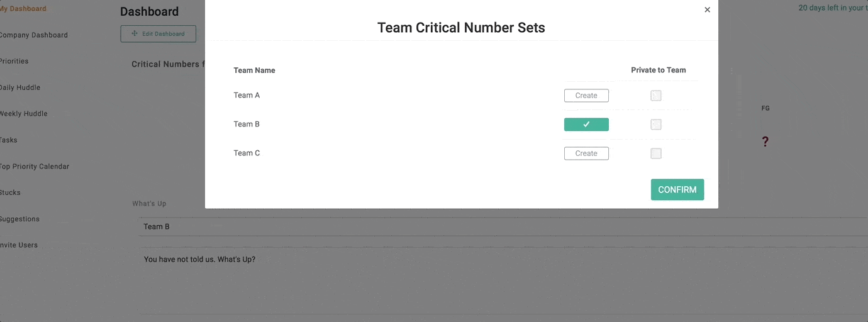Open the Team B dropdown under What's Up
The image size is (868, 322).
[x=503, y=226]
